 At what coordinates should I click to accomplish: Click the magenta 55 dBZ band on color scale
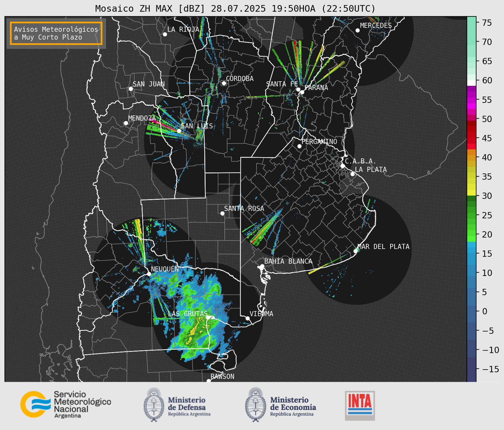click(471, 100)
